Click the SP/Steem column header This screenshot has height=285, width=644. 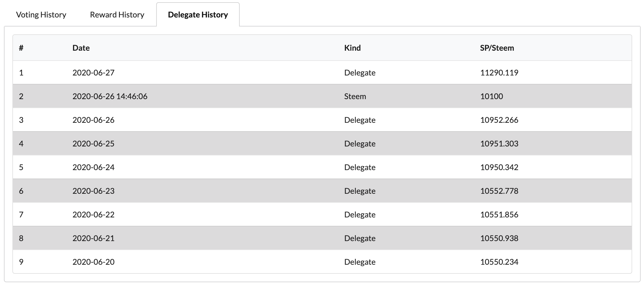pyautogui.click(x=497, y=48)
